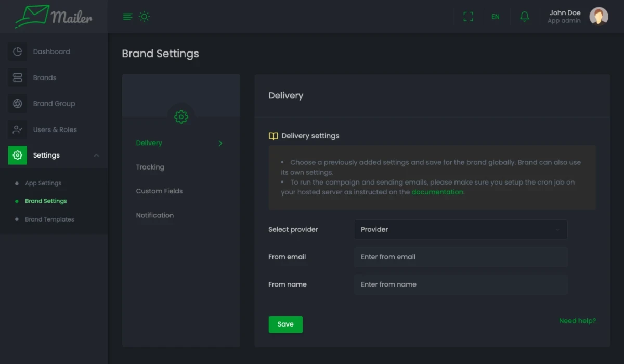Open the Select provider dropdown
The height and width of the screenshot is (364, 624).
click(x=460, y=229)
